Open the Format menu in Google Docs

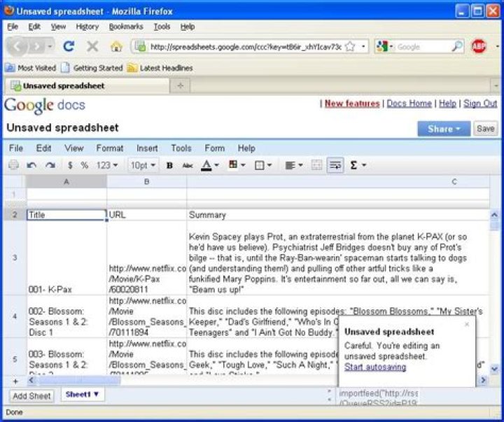pos(110,148)
